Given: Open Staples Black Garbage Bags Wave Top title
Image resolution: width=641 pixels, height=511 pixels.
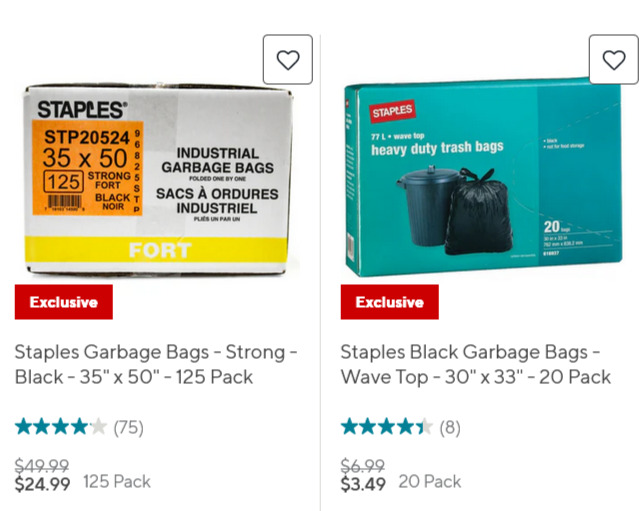Looking at the screenshot, I should point(475,364).
